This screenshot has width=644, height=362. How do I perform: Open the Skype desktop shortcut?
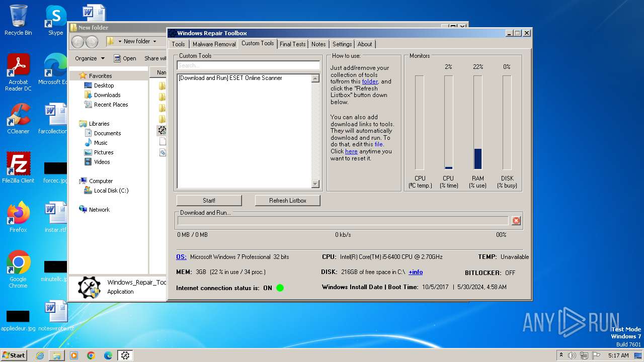coord(55,20)
